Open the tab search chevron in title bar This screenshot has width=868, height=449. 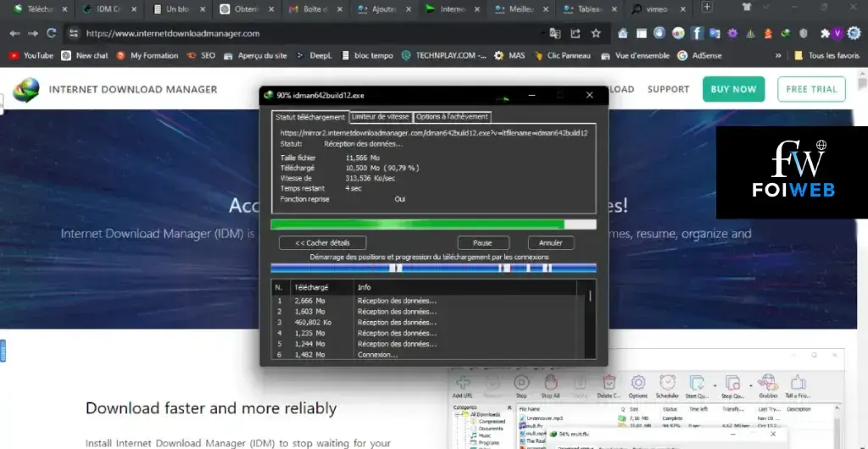pos(766,7)
